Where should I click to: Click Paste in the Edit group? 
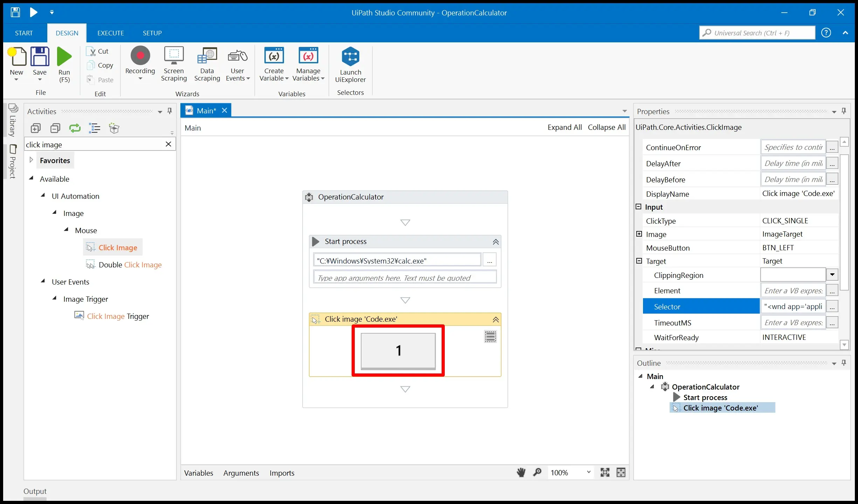[x=100, y=80]
